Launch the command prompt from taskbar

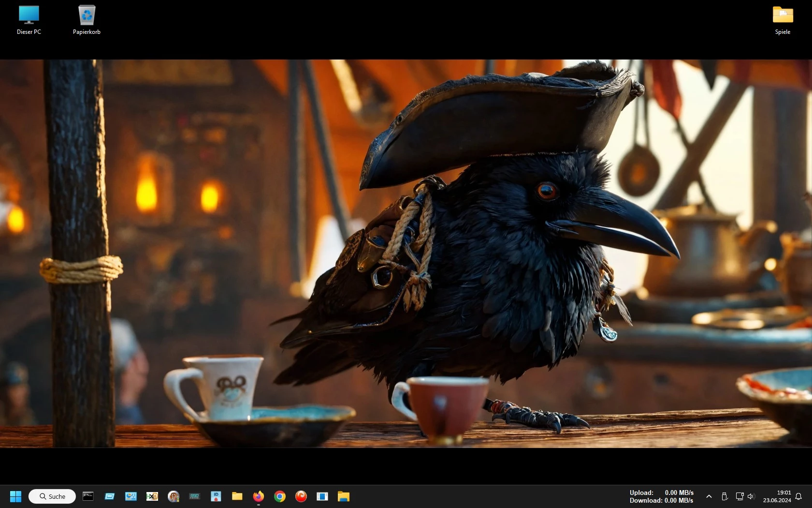coord(88,496)
